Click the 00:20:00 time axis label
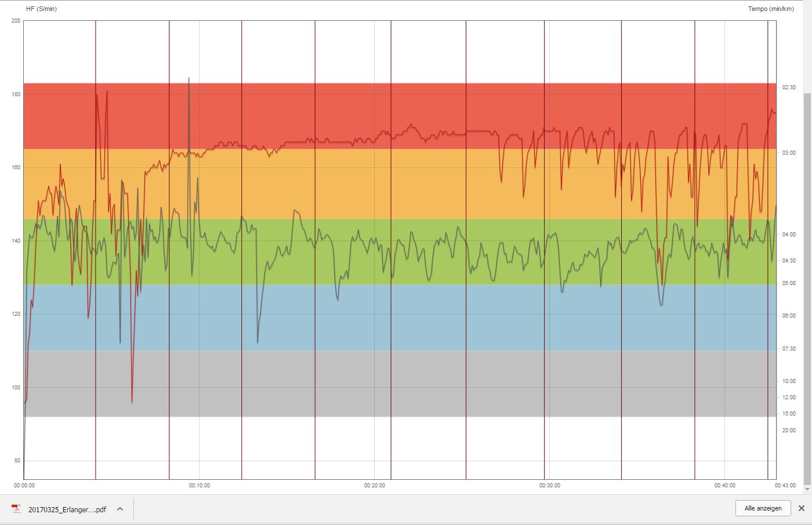Screen dimensions: 812x525 375,486
